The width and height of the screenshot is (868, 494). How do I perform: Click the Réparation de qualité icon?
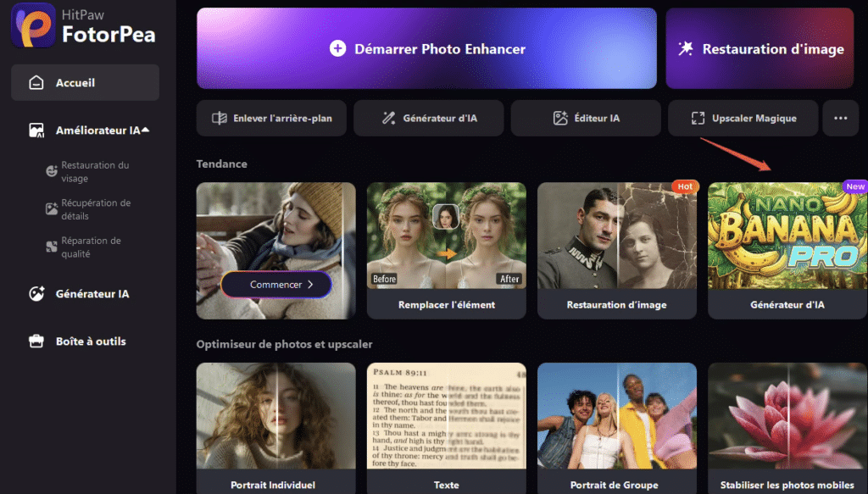pyautogui.click(x=51, y=247)
